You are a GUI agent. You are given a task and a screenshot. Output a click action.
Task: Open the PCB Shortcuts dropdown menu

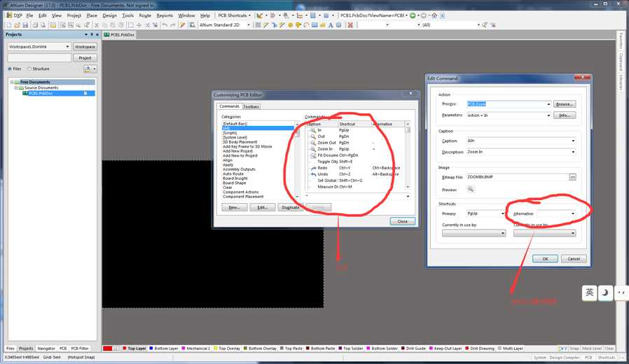point(234,15)
